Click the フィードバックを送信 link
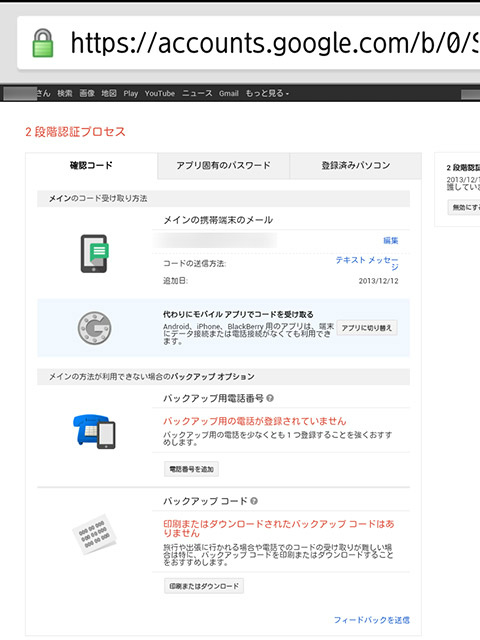The height and width of the screenshot is (640, 480). pos(372,620)
